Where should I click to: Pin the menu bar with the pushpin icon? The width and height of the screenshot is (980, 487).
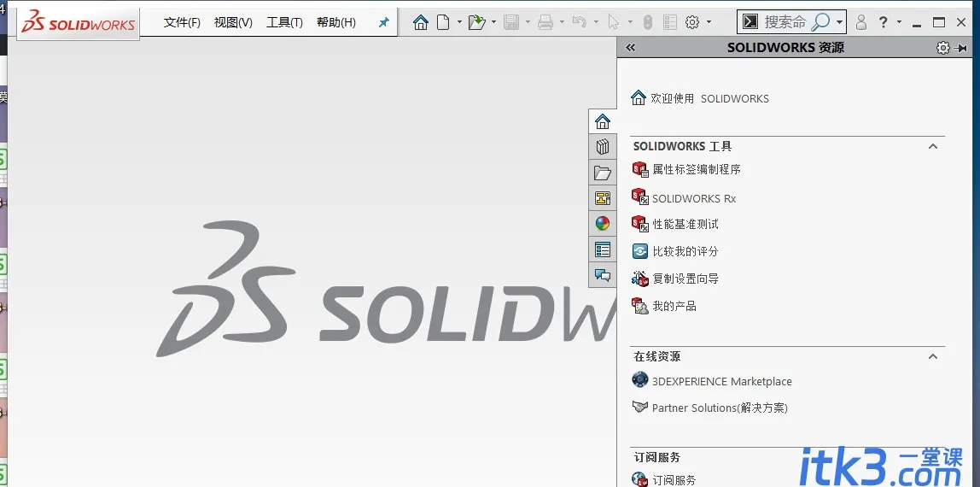[x=384, y=22]
